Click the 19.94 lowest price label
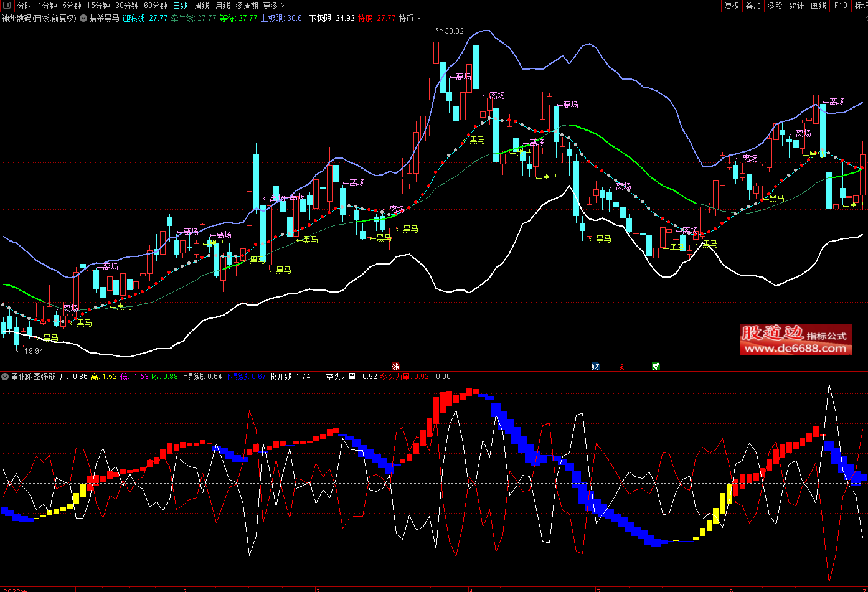Image resolution: width=868 pixels, height=592 pixels. click(34, 351)
